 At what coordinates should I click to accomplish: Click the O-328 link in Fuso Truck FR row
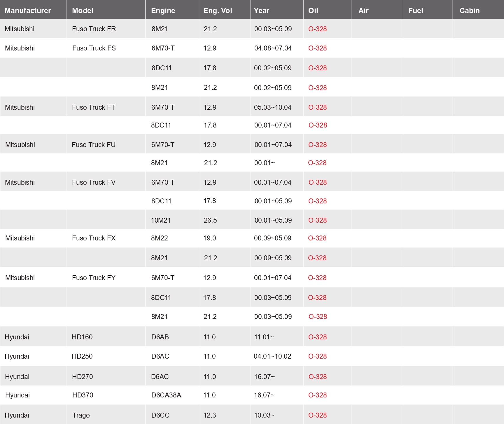[x=318, y=29]
